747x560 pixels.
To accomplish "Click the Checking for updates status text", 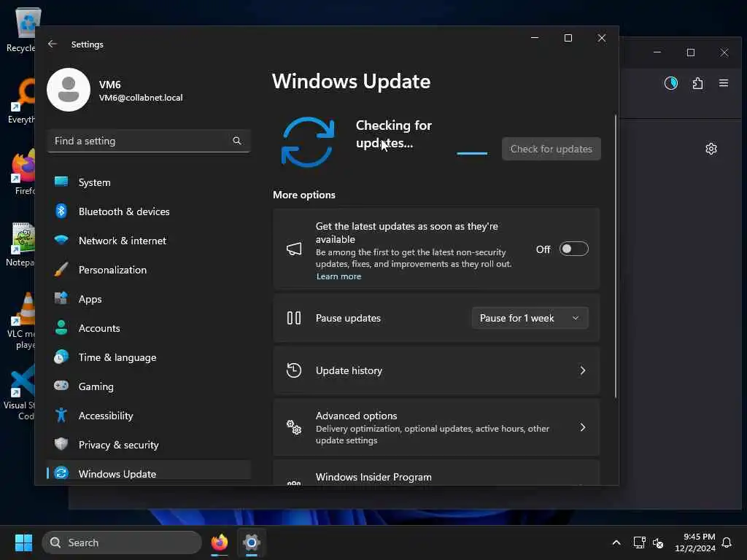I will point(393,134).
